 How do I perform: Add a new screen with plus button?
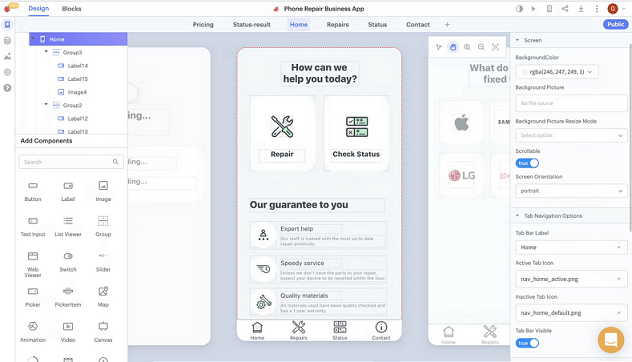pos(447,25)
